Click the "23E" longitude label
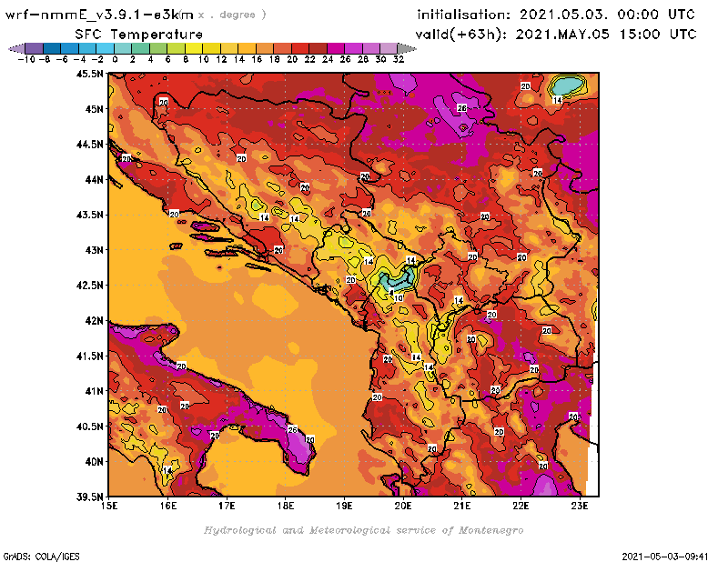This screenshot has width=728, height=562. click(580, 506)
